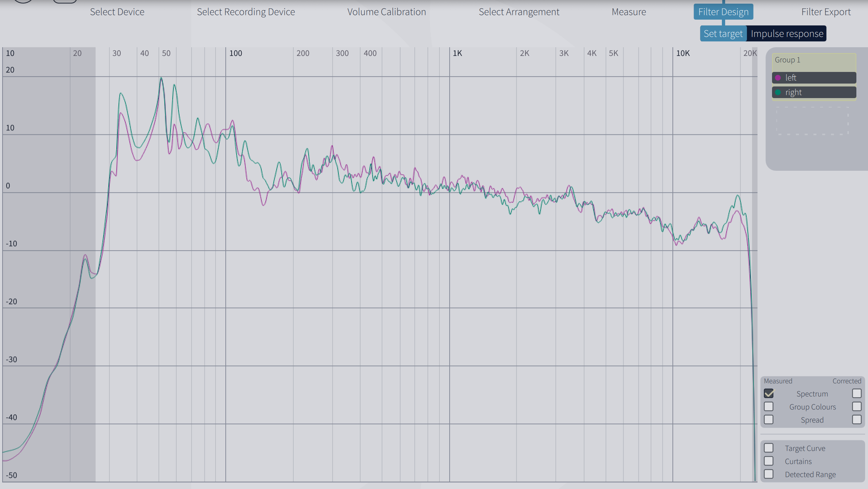Click the green right channel colour dot

coord(778,92)
